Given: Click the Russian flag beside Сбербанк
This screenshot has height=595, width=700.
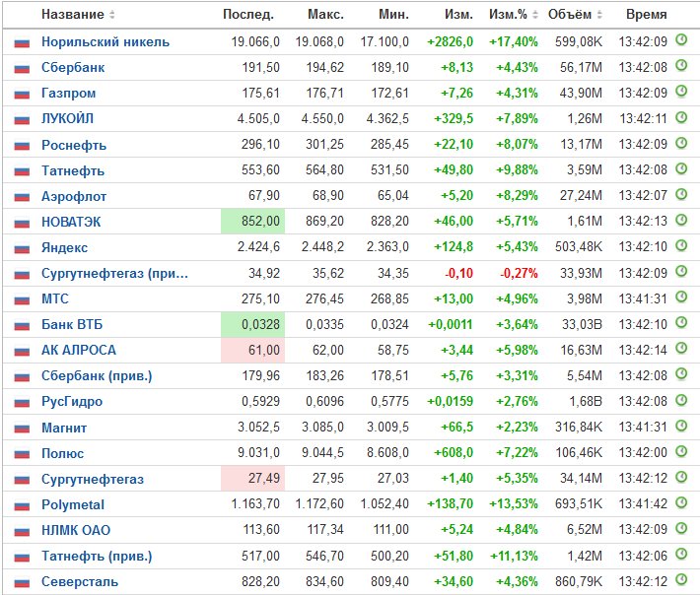Looking at the screenshot, I should point(22,69).
